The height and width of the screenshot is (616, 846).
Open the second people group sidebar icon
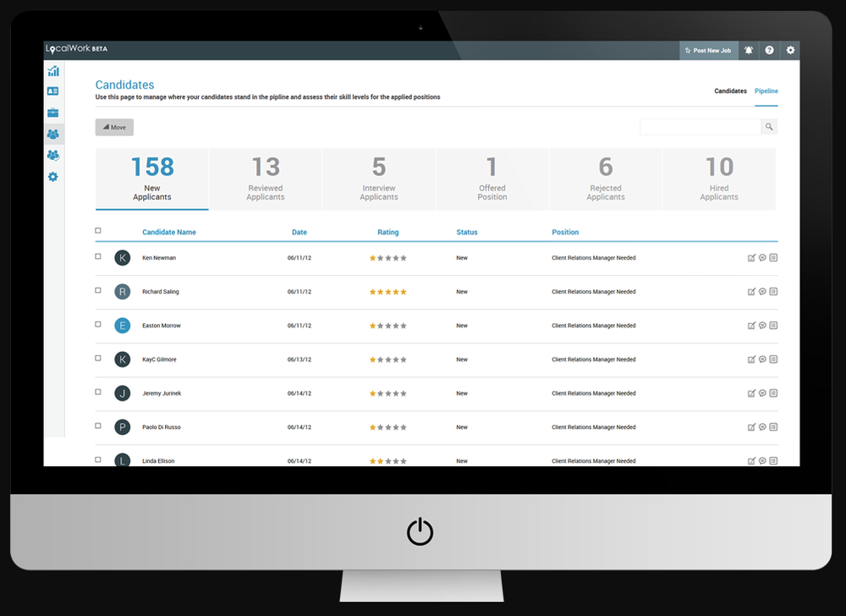[x=52, y=156]
